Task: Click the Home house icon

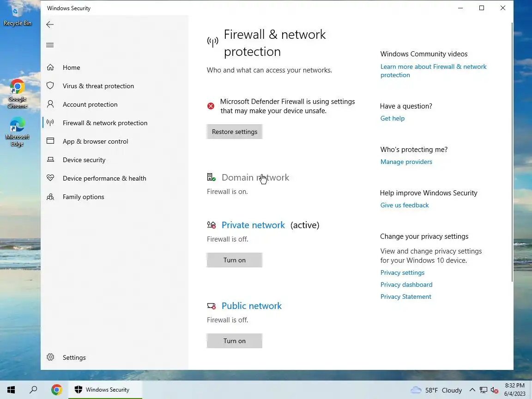Action: tap(50, 67)
